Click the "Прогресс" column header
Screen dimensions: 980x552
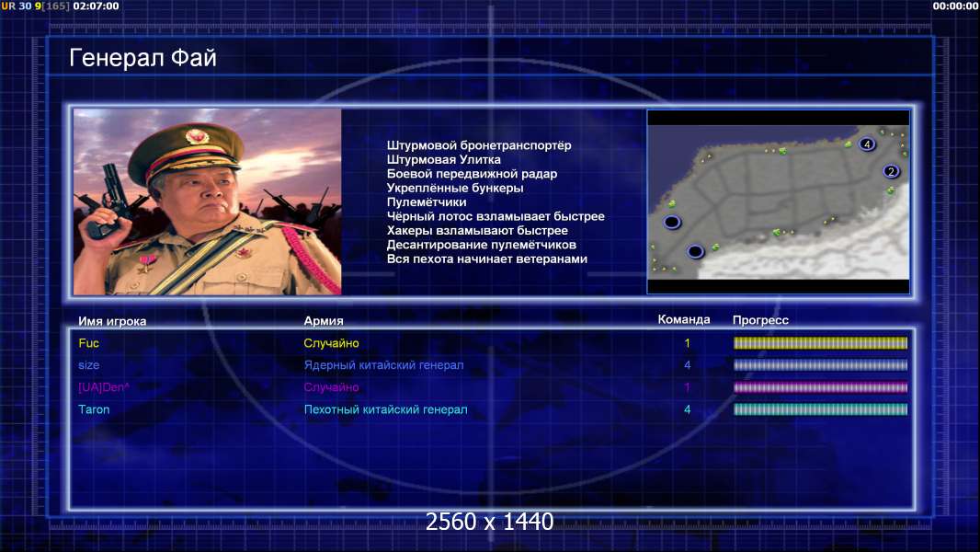point(760,320)
